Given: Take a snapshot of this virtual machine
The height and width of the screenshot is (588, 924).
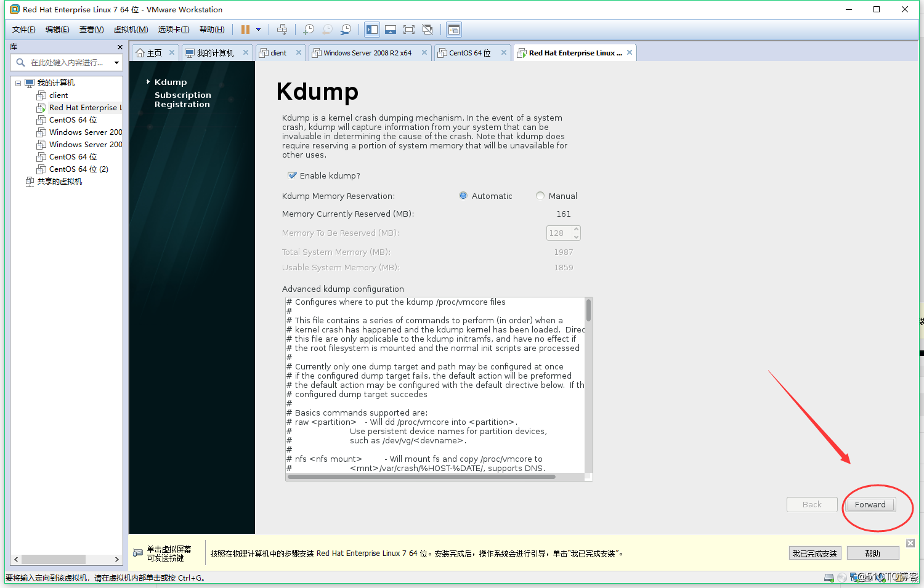Looking at the screenshot, I should coord(309,30).
